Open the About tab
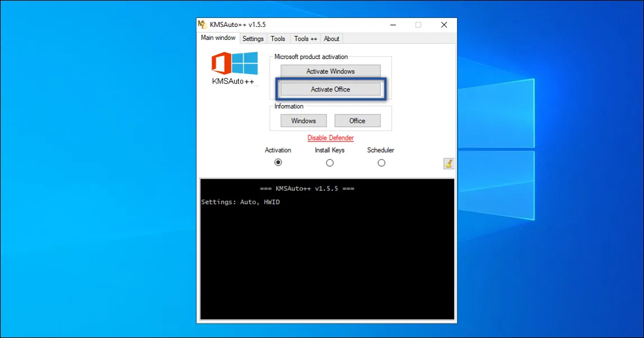The width and height of the screenshot is (644, 338). pos(332,39)
